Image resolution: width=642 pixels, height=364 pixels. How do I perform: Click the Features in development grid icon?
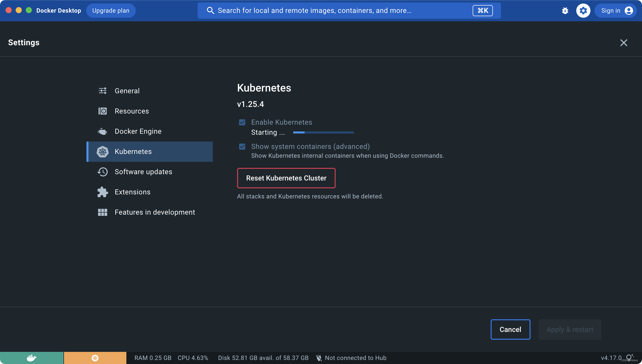coord(103,212)
